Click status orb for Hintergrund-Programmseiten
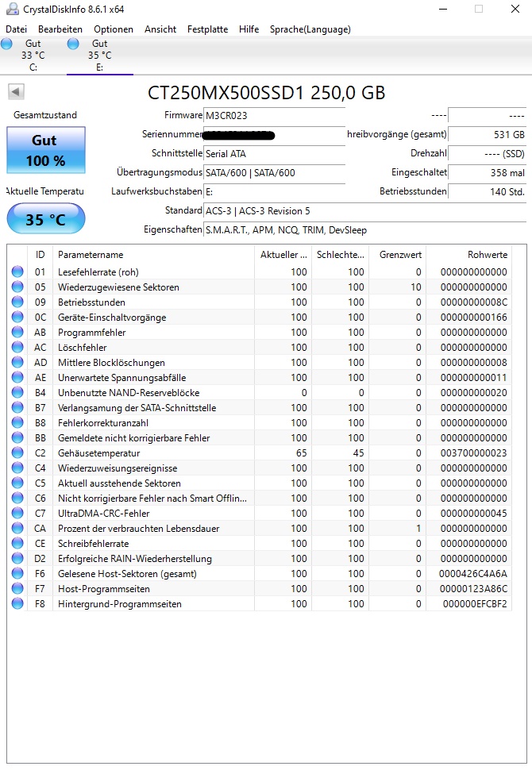532x770 pixels. [17, 603]
